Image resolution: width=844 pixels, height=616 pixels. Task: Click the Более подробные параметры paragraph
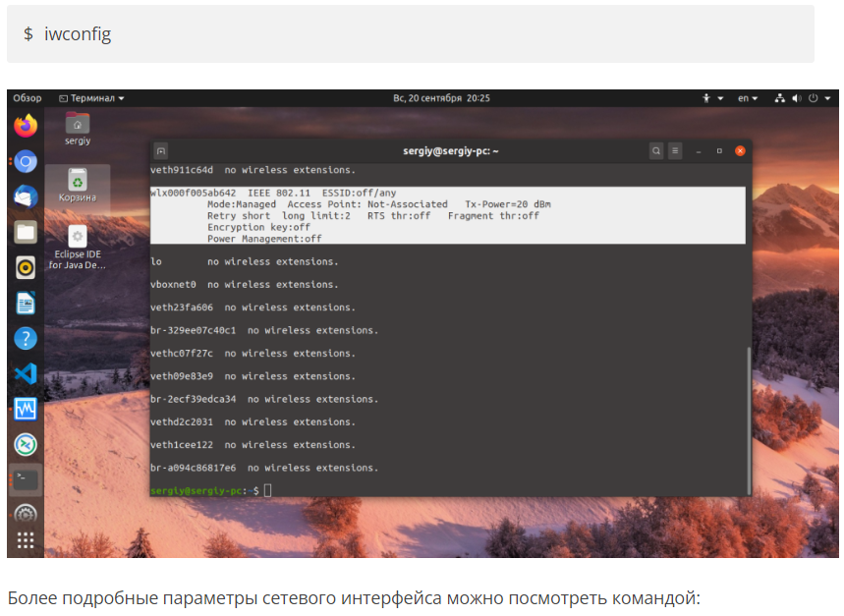pyautogui.click(x=354, y=598)
